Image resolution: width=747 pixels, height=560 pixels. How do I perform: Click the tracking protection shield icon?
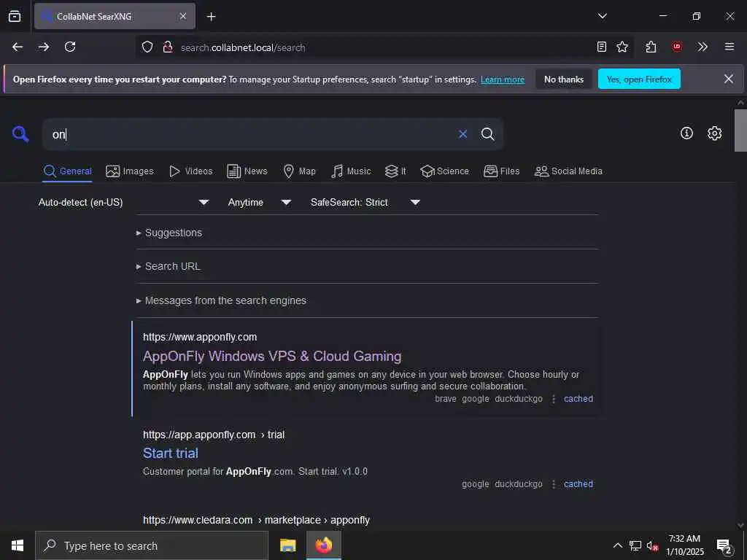point(147,47)
